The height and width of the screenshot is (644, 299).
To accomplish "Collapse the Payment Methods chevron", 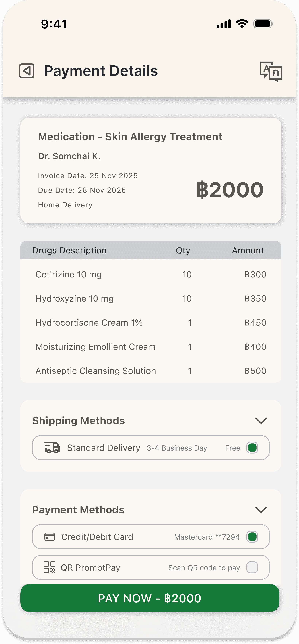I will 261,509.
